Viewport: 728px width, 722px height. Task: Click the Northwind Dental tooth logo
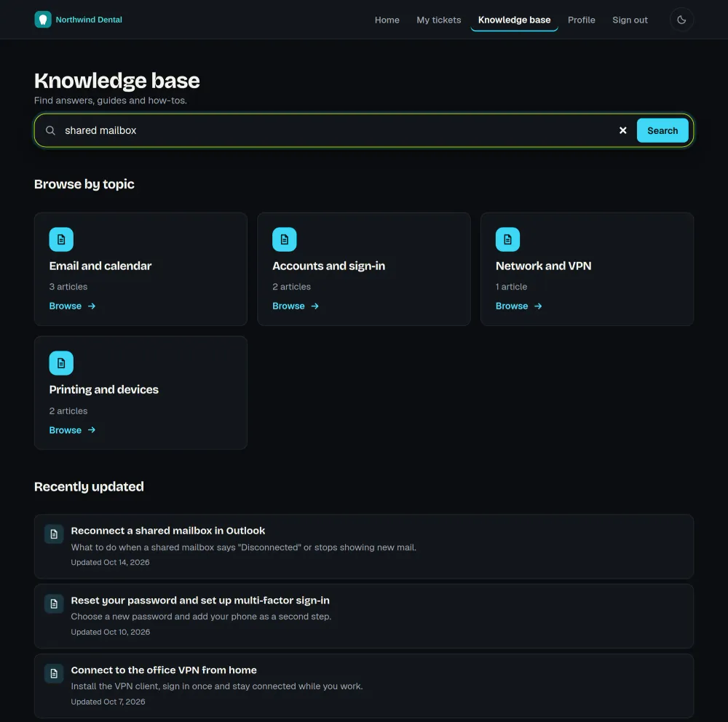[x=43, y=20]
